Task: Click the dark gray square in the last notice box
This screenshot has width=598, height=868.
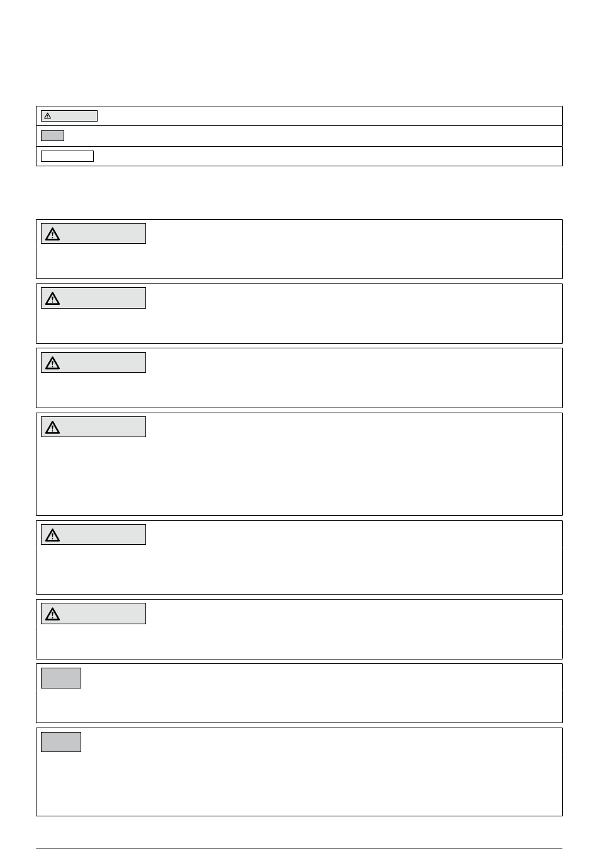Action: 61,742
